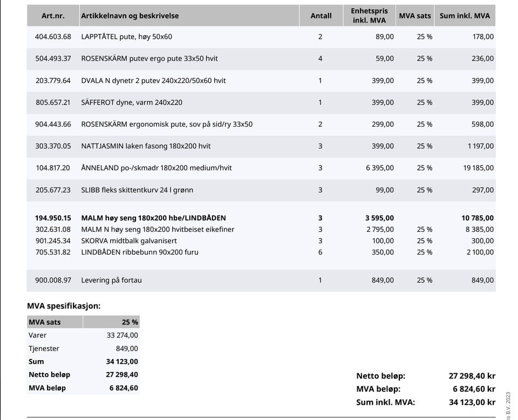Screen dimensions: 518x420
Task: Select article number 901.245.34
Action: pyautogui.click(x=53, y=240)
